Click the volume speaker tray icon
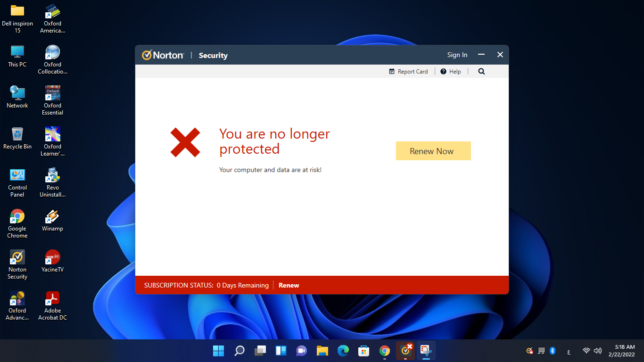This screenshot has height=362, width=644. pyautogui.click(x=598, y=351)
